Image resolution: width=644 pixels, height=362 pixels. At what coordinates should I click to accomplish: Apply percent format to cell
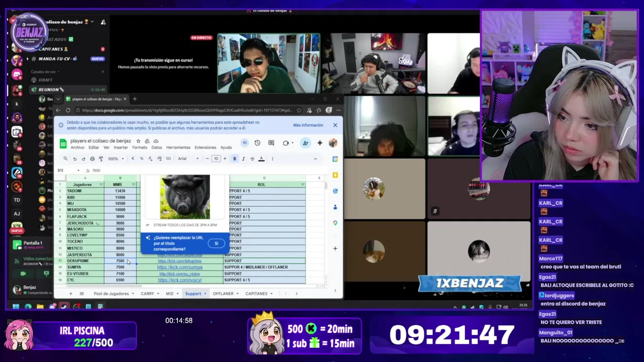(x=141, y=159)
